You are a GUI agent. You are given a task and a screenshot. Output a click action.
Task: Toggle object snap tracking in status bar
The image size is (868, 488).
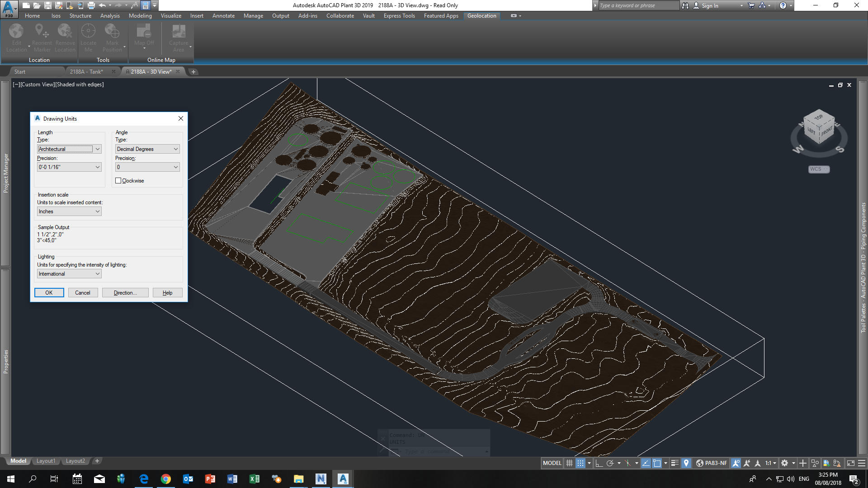[646, 463]
